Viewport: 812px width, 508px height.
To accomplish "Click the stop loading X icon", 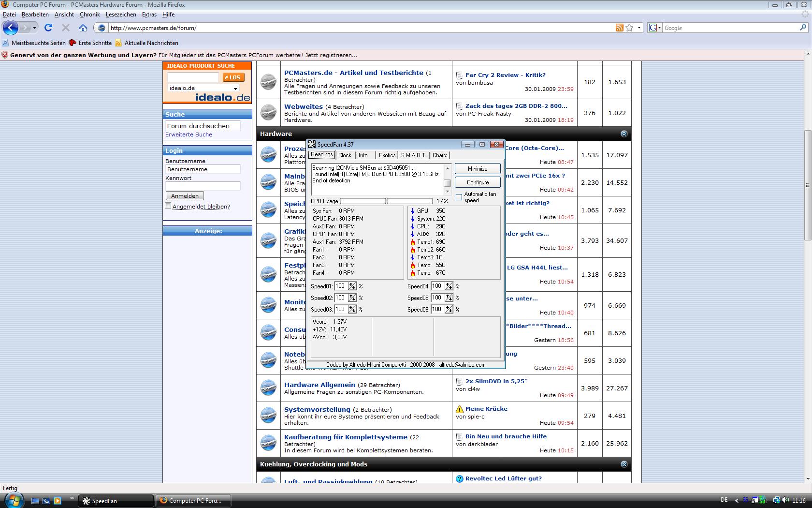I will pyautogui.click(x=66, y=28).
